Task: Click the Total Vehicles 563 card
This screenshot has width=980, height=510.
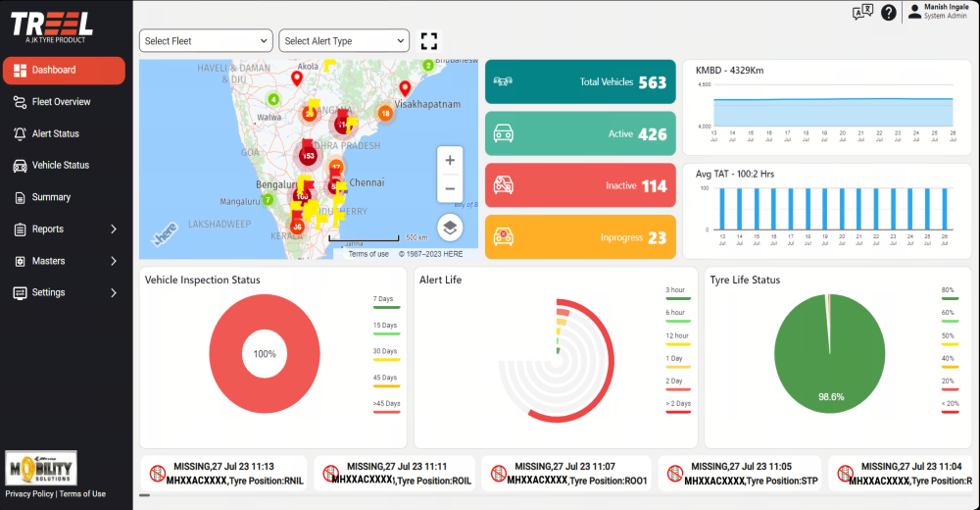Action: pos(580,82)
